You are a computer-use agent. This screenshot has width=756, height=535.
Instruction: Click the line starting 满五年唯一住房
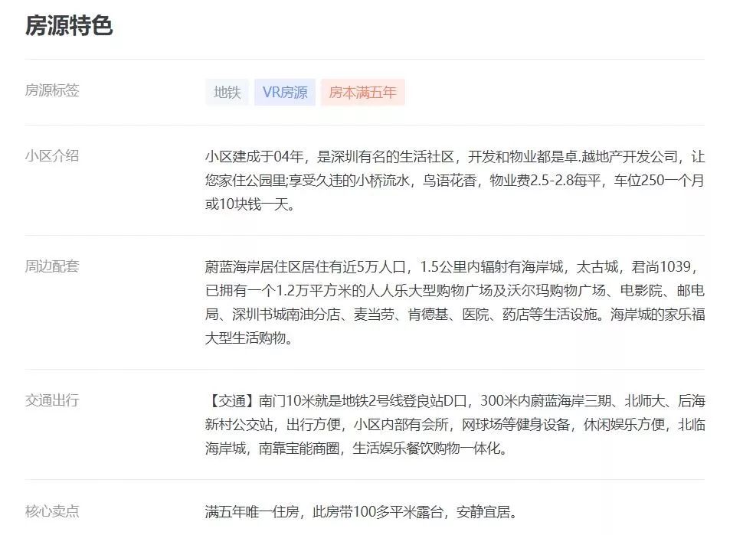(x=362, y=511)
